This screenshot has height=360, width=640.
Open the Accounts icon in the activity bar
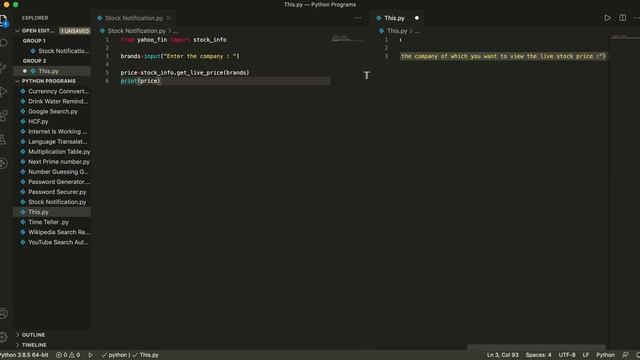3,313
